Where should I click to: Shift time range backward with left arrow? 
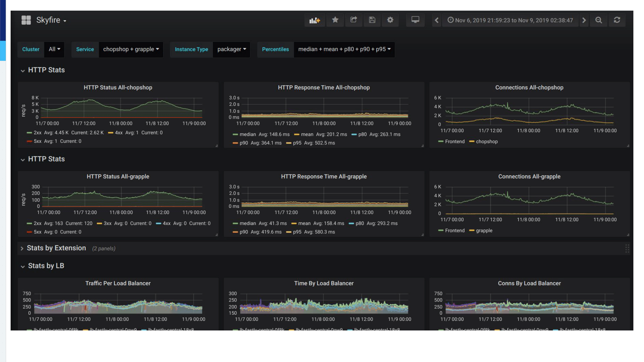[x=437, y=20]
